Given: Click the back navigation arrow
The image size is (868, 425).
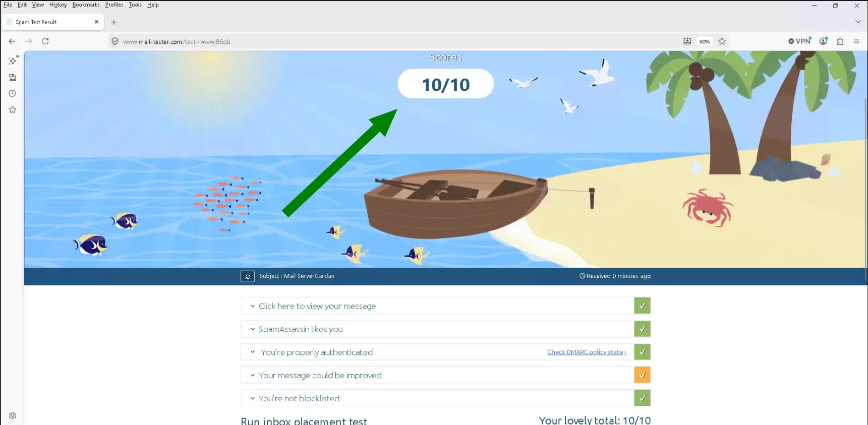Looking at the screenshot, I should pyautogui.click(x=12, y=41).
